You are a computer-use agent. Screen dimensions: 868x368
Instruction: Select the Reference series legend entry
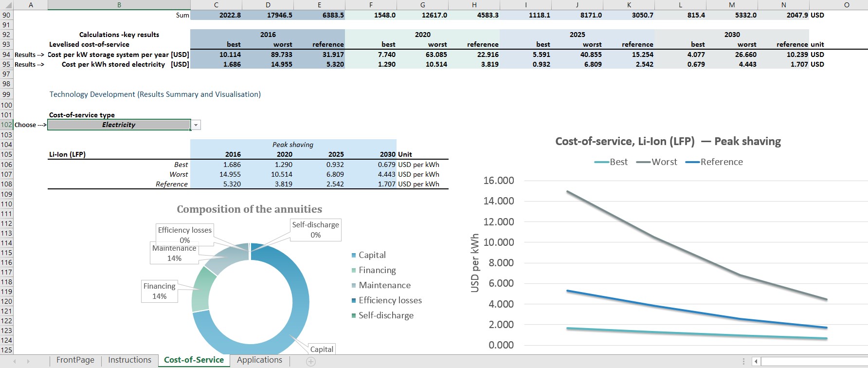(x=714, y=162)
